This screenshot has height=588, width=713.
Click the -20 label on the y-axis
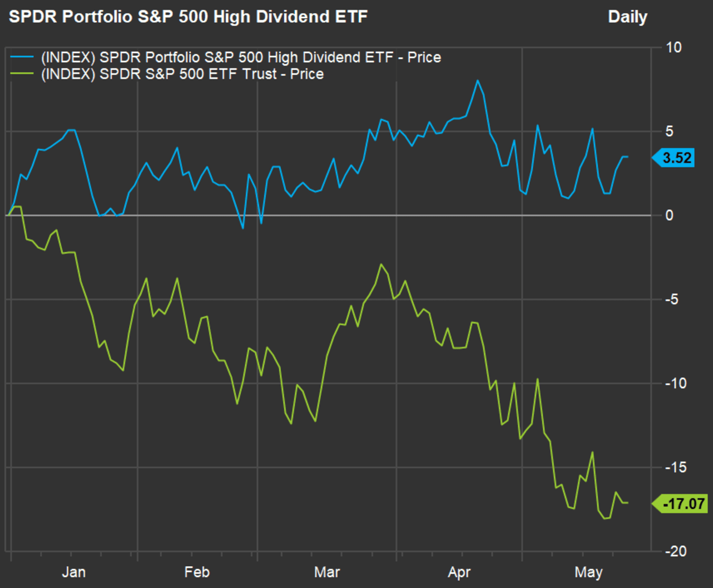[675, 551]
